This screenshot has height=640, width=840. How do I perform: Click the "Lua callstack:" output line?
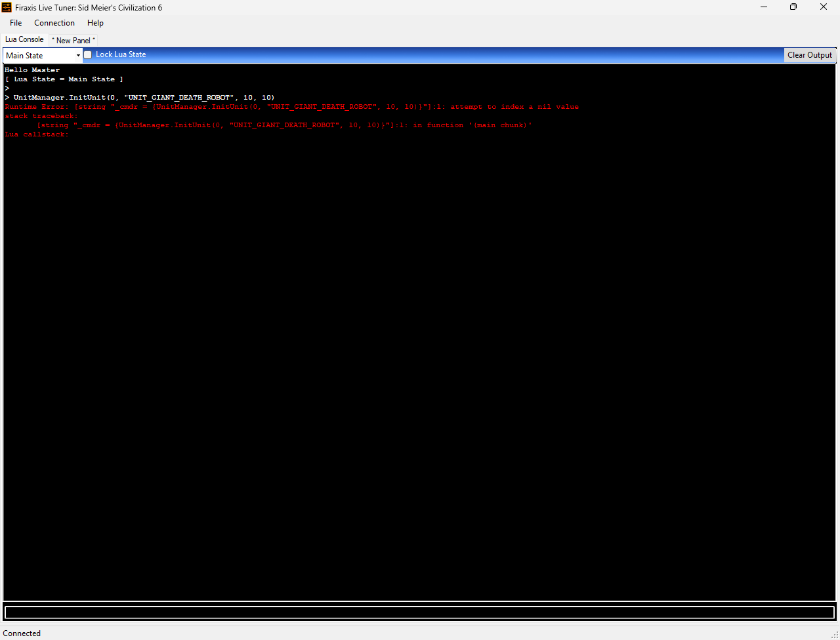coord(37,134)
